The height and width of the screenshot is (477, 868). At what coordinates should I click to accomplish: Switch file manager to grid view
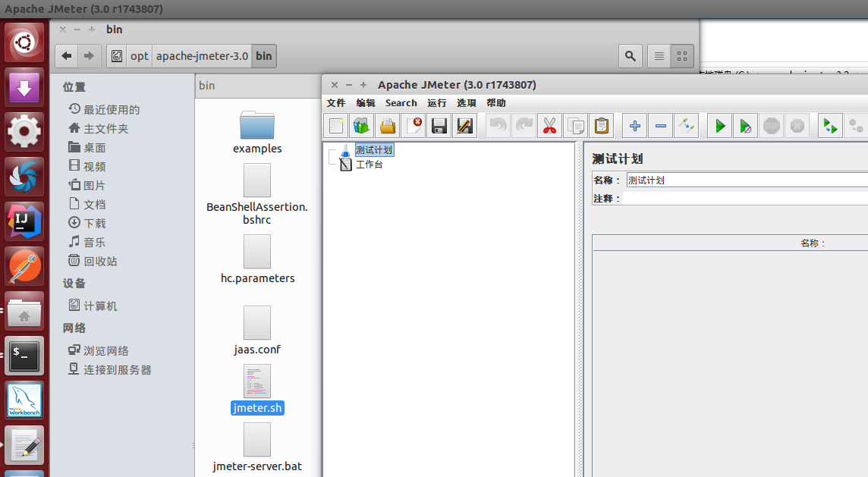[x=682, y=56]
